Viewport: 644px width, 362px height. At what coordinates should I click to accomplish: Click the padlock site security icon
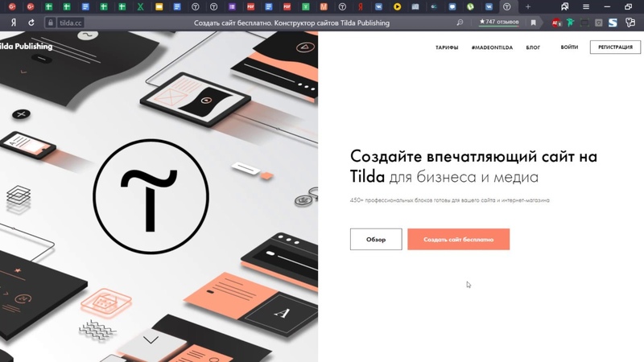(x=50, y=23)
